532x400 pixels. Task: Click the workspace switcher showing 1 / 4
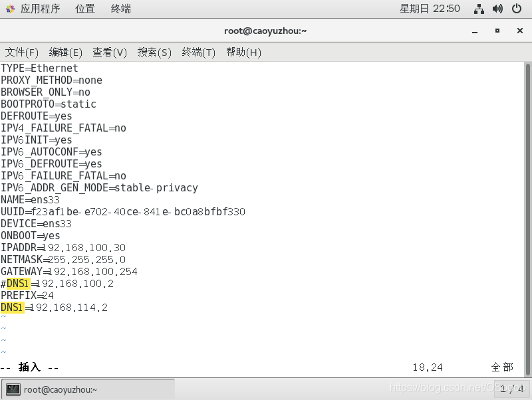[511, 389]
